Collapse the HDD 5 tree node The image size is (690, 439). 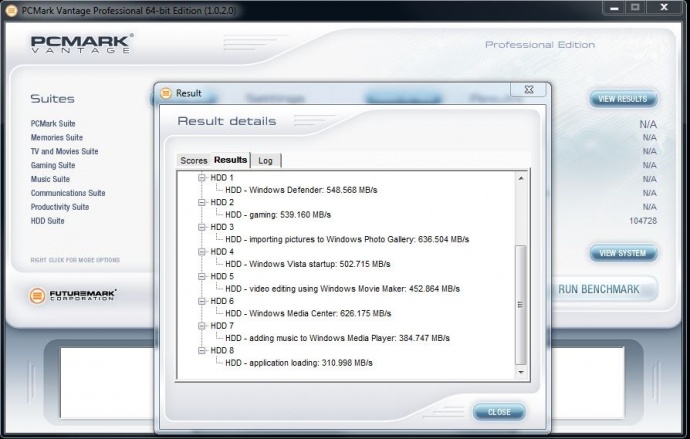(x=202, y=276)
